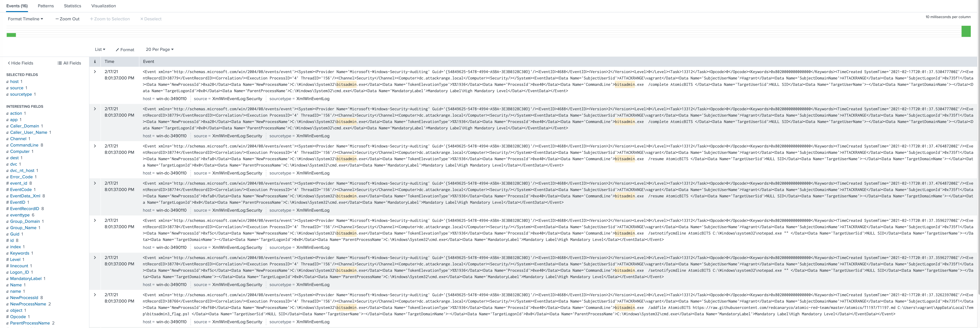Click Hide Fields in the sidebar
Image resolution: width=980 pixels, height=328 pixels.
[x=21, y=63]
